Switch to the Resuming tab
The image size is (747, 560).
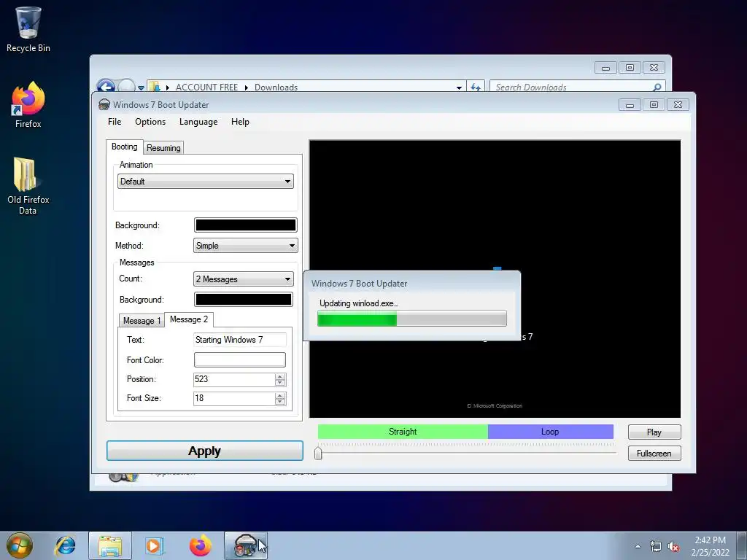coord(163,147)
